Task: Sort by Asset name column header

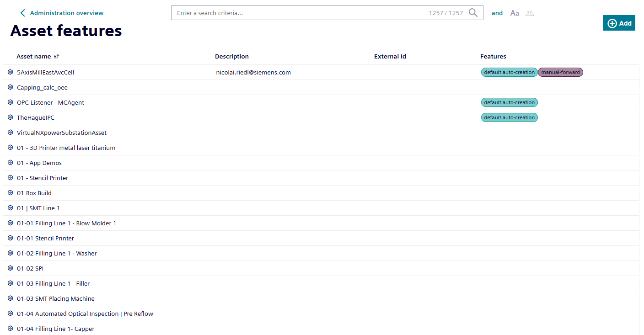Action: pos(33,57)
